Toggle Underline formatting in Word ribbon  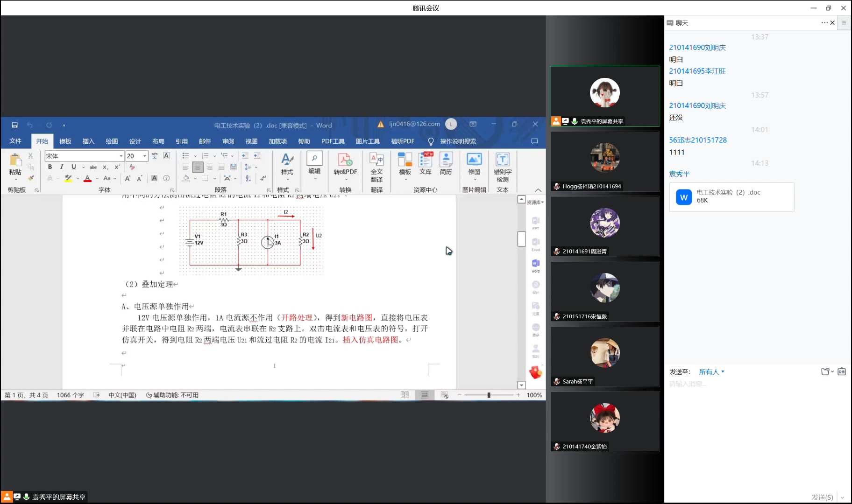[x=73, y=167]
